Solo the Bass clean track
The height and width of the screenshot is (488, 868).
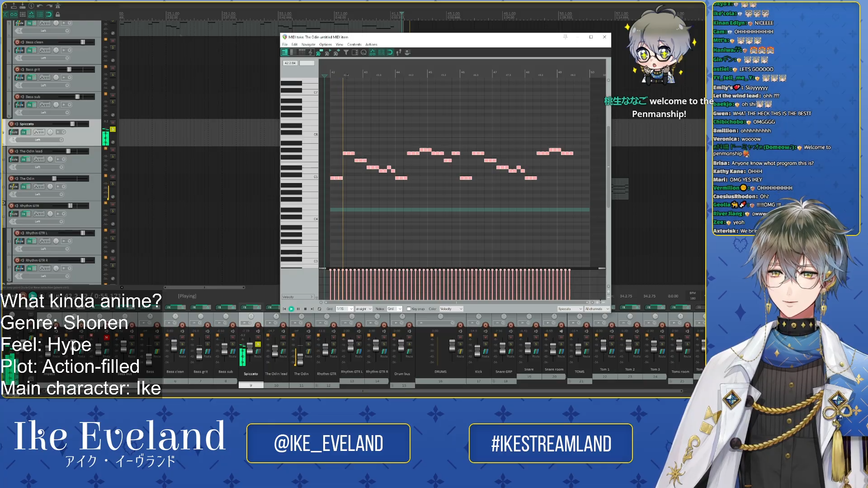pyautogui.click(x=113, y=47)
